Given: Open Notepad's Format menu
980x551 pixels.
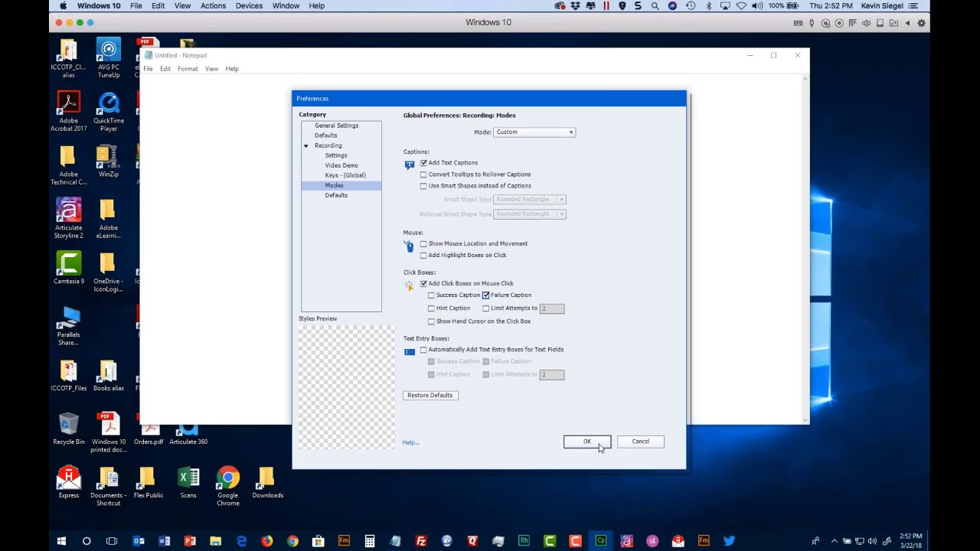Looking at the screenshot, I should 188,69.
